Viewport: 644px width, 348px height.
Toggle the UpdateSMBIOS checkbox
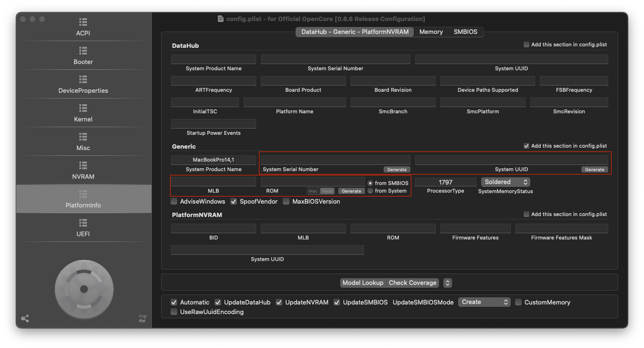point(337,302)
